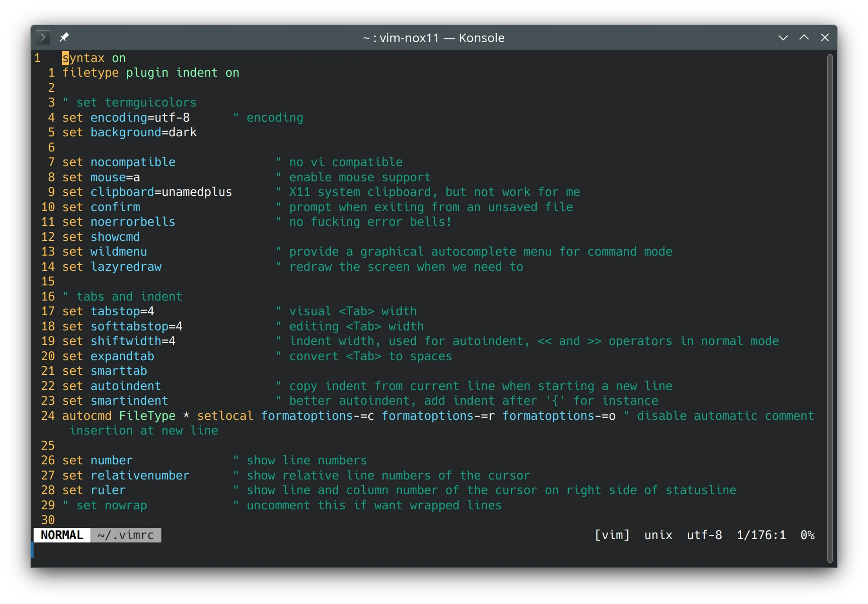Minimize the Konsole window
Image resolution: width=868 pixels, height=604 pixels.
pyautogui.click(x=783, y=37)
